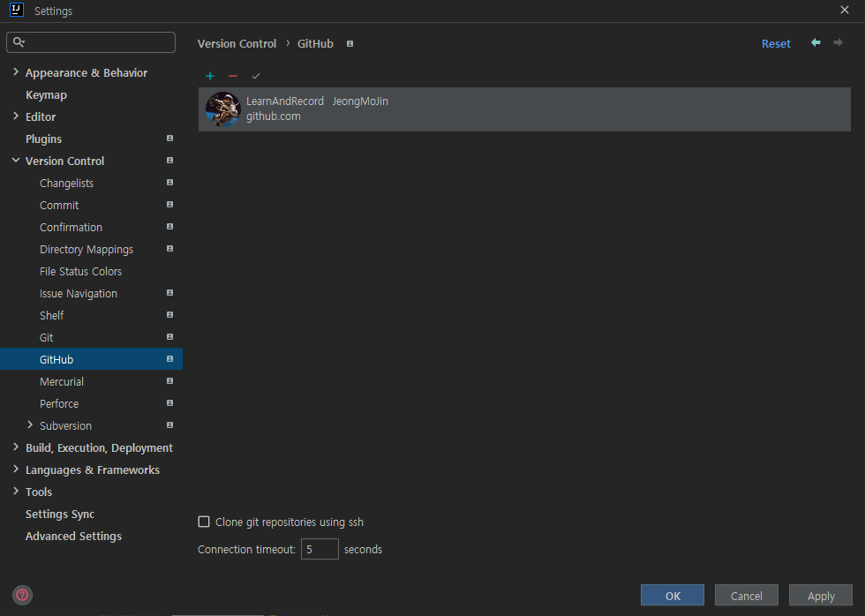Click the project icon beside Mercurial
The height and width of the screenshot is (616, 865).
coord(169,381)
